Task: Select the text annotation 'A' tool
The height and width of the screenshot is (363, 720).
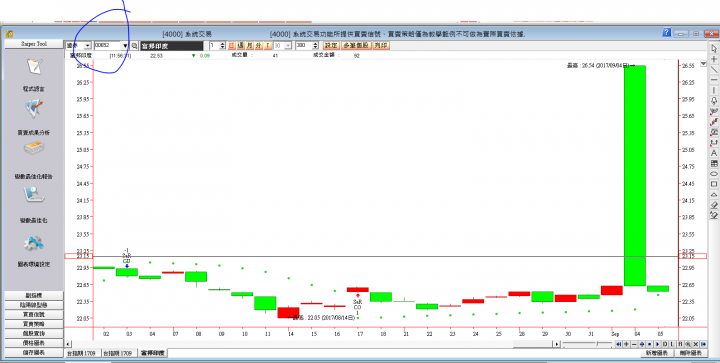Action: (714, 153)
